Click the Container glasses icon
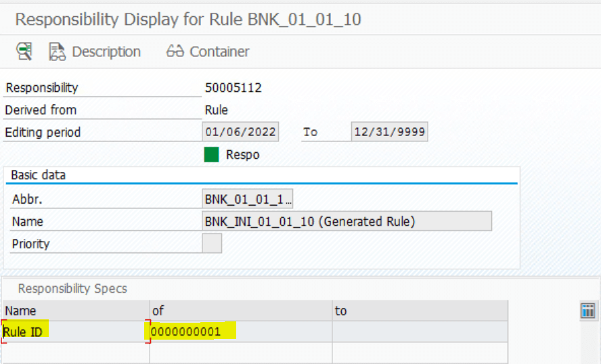601x364 pixels. click(x=175, y=51)
